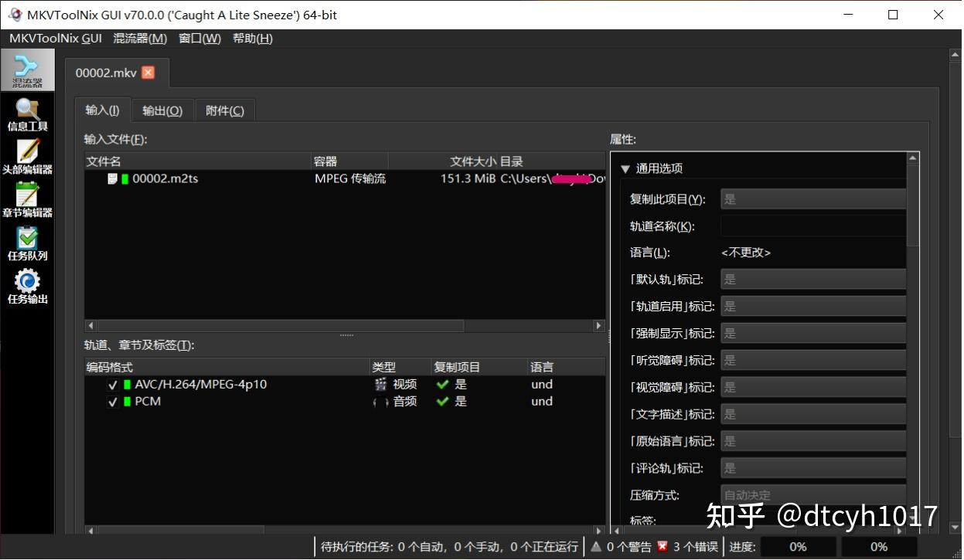964x560 pixels.
Task: Sort input files by 文件大小 column header
Action: coord(443,161)
